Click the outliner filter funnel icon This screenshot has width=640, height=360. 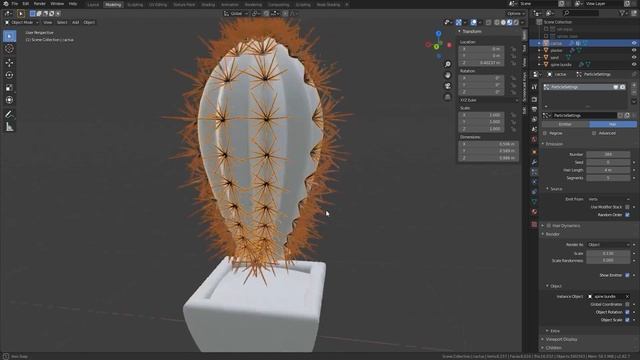coord(622,13)
